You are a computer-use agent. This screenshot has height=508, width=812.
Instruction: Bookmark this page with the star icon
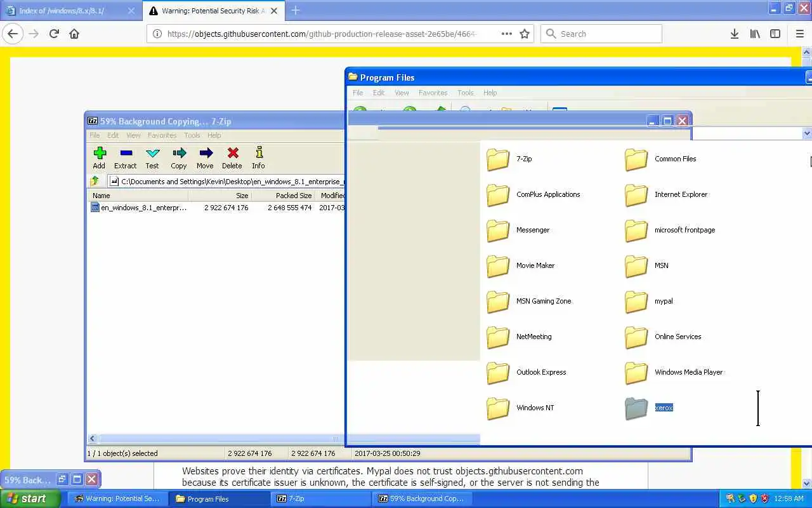(x=525, y=34)
